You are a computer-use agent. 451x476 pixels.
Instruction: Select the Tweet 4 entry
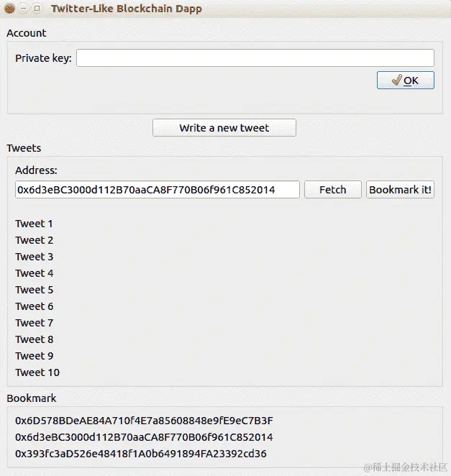(35, 273)
